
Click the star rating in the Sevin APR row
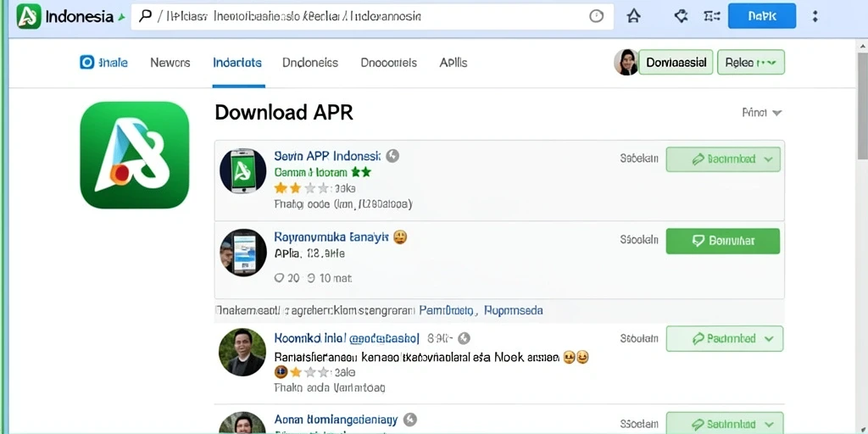303,188
